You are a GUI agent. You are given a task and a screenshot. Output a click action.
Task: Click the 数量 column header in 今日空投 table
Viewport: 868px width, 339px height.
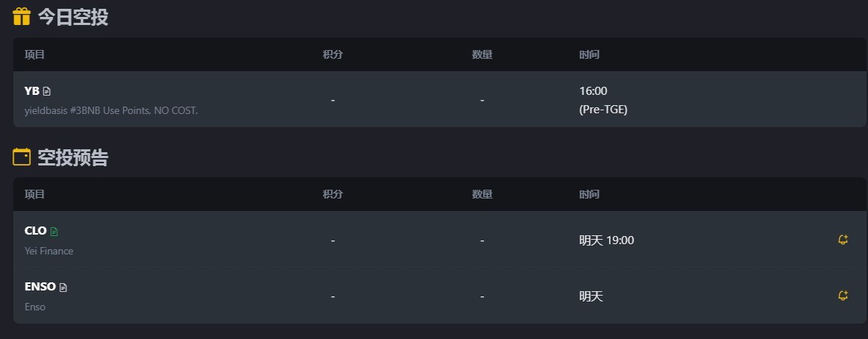click(x=482, y=54)
